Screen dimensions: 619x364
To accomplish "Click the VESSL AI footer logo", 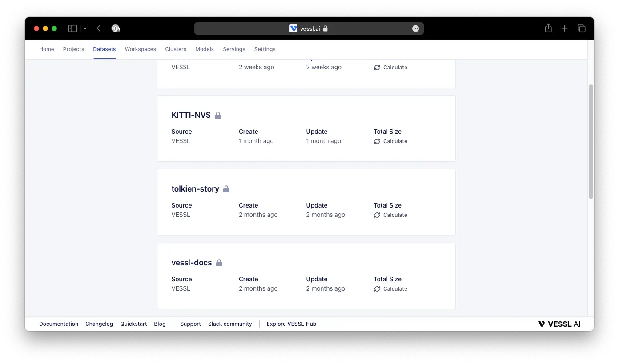I will coord(559,324).
